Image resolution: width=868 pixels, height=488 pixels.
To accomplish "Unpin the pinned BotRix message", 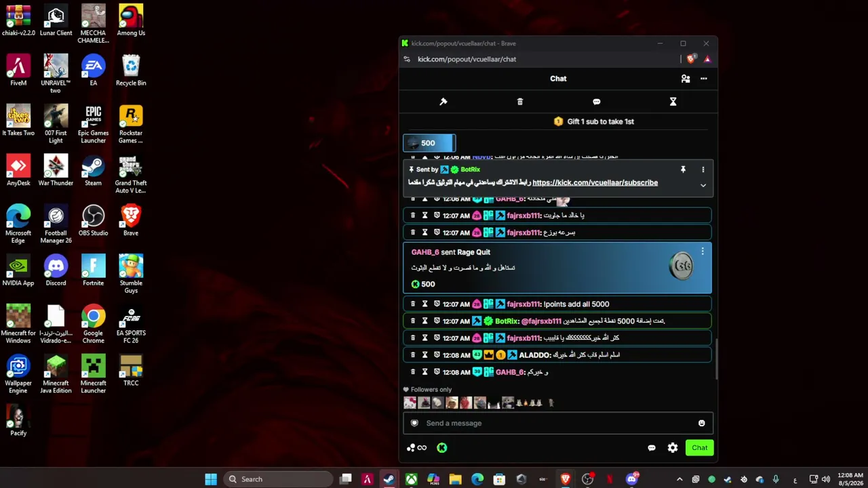I will pos(683,169).
